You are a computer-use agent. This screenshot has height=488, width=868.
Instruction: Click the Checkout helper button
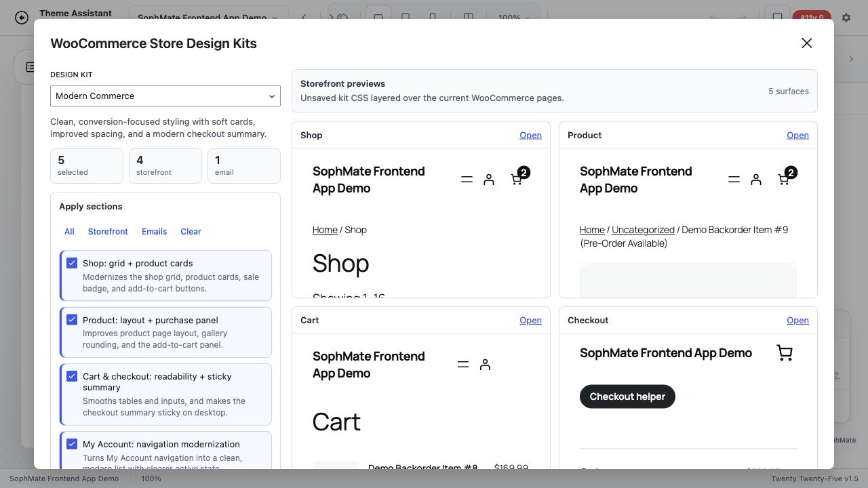click(627, 396)
